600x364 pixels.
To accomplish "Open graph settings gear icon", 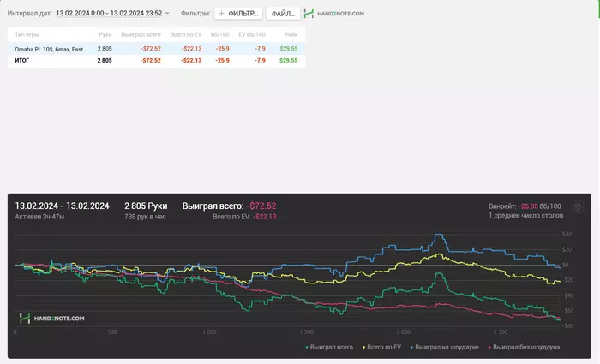I will point(577,207).
